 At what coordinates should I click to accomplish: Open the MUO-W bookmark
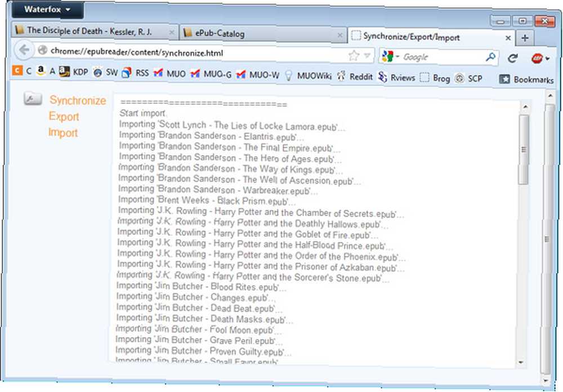257,75
